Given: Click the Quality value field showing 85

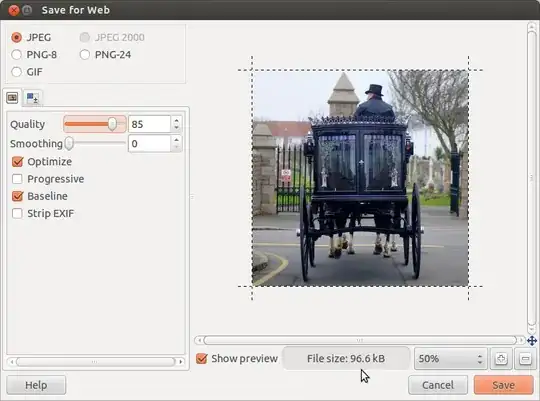Looking at the screenshot, I should point(149,124).
